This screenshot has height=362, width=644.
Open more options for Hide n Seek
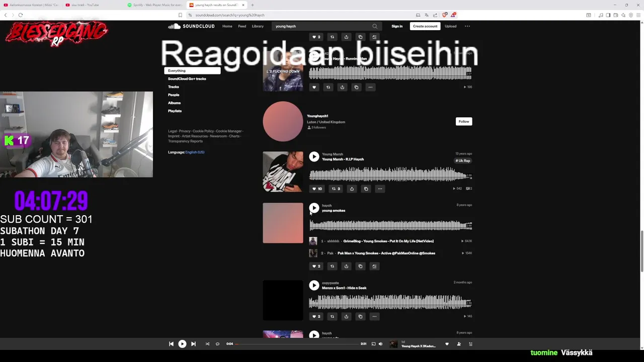(x=374, y=316)
